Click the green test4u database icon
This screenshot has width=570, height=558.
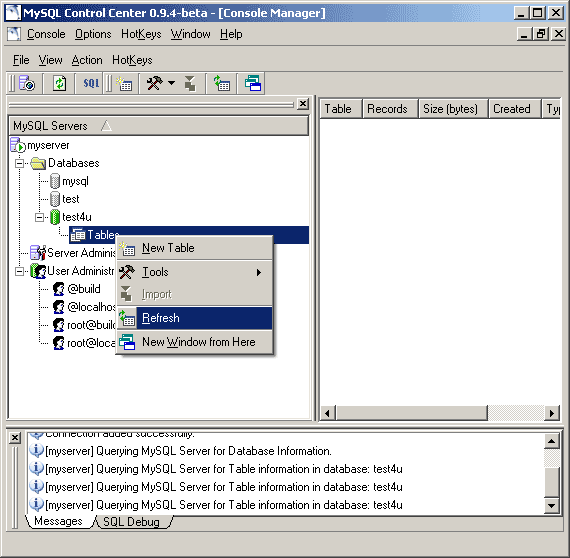[55, 217]
